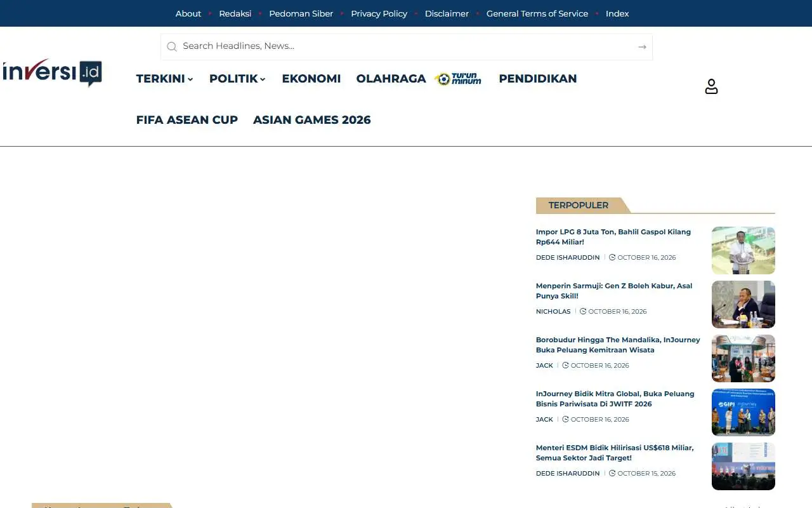
Task: Select the TERPOPULER section heading
Action: (579, 205)
